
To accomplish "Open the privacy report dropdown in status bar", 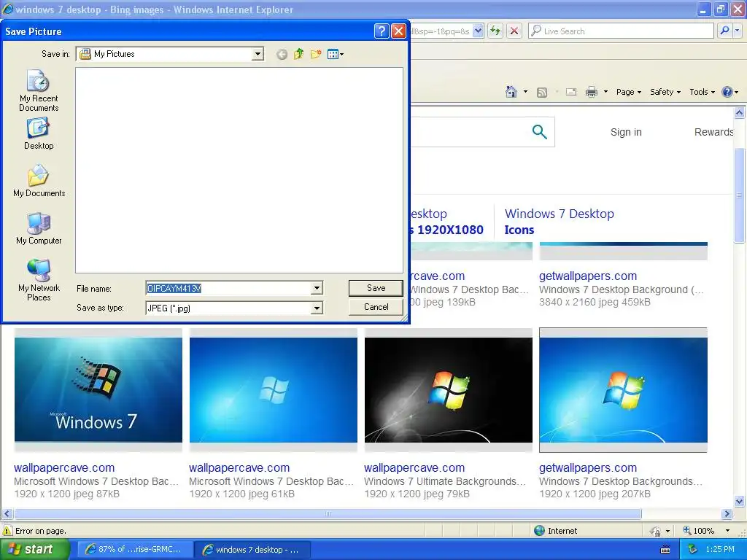I will pos(667,531).
